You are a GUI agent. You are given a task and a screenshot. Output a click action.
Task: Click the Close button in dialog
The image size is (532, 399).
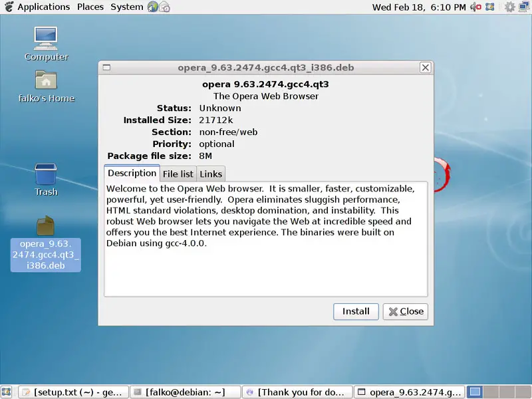click(x=406, y=311)
